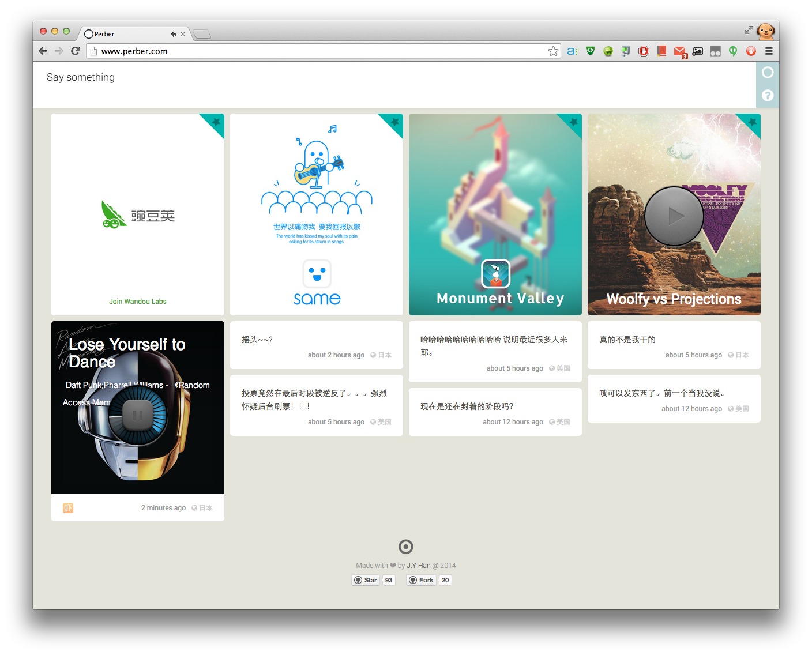Screen dimensions: 812x655
Task: Check the Gmail extension with badge 3
Action: point(680,52)
